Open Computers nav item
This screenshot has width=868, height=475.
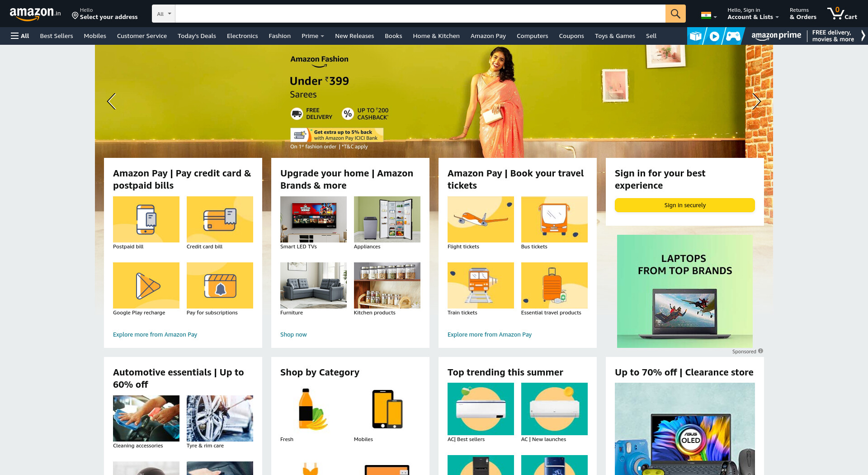(x=532, y=36)
